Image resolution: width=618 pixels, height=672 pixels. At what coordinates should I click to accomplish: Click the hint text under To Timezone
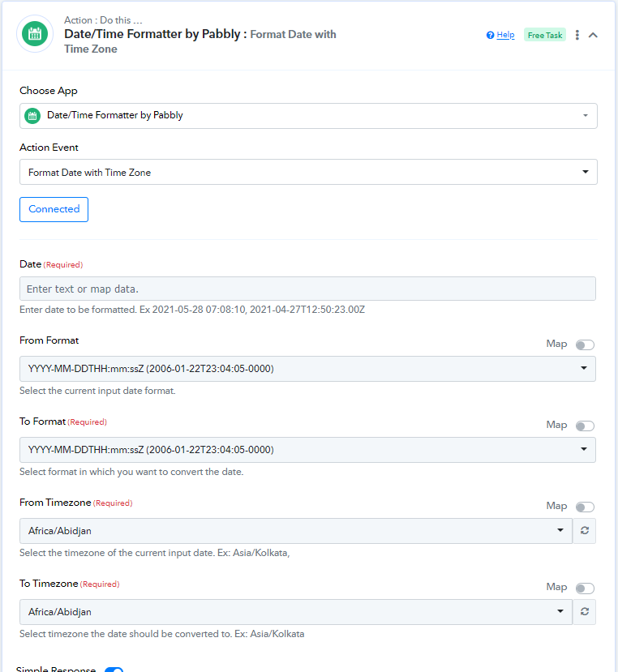click(161, 634)
